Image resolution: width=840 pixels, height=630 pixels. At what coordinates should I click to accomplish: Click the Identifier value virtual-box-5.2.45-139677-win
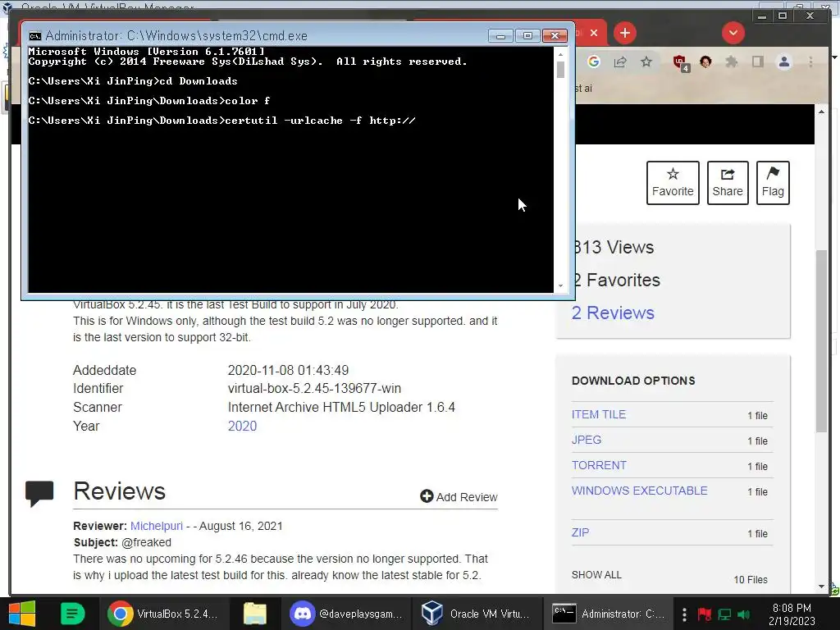click(314, 388)
